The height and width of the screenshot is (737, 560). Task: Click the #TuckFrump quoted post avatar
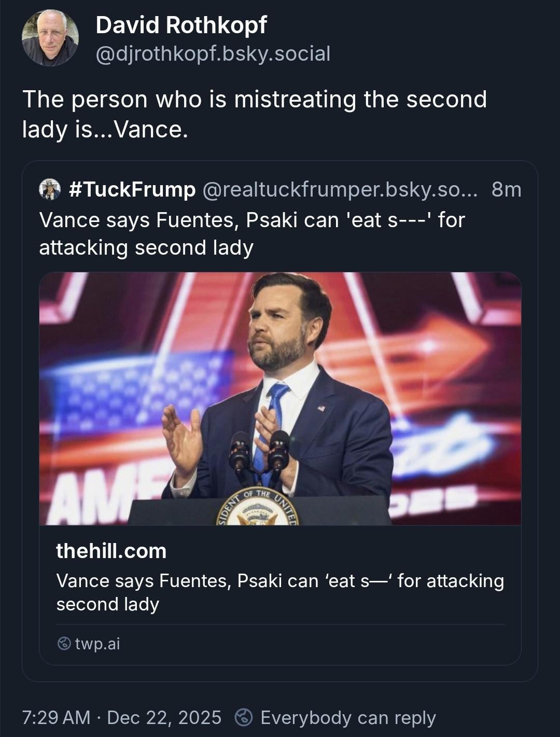tap(50, 189)
